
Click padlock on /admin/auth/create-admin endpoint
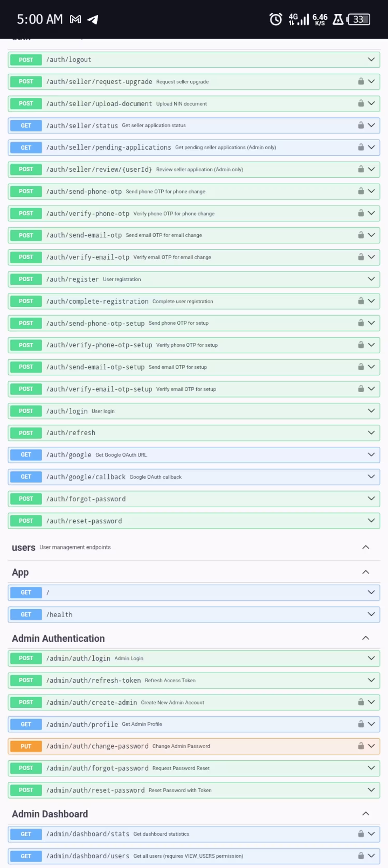point(361,702)
